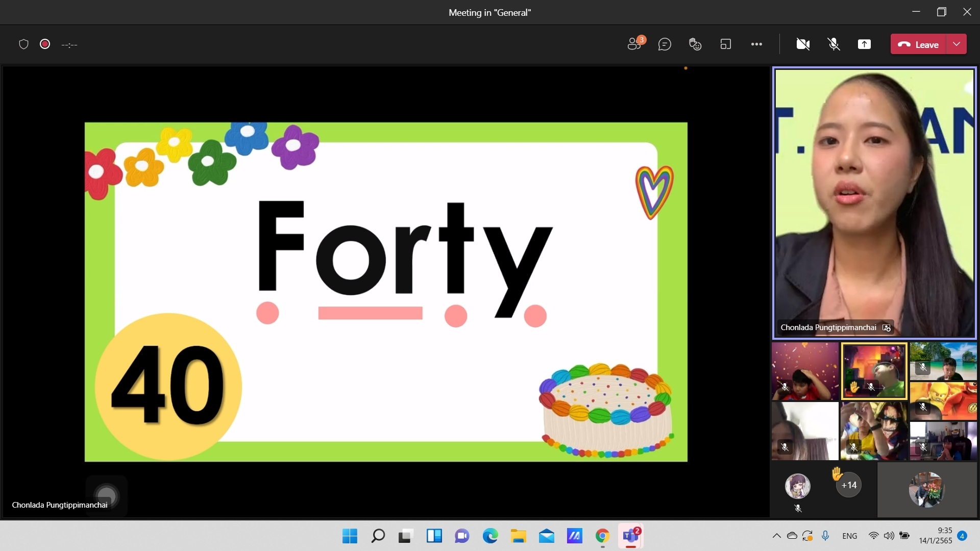Click the Share content icon

(x=864, y=44)
